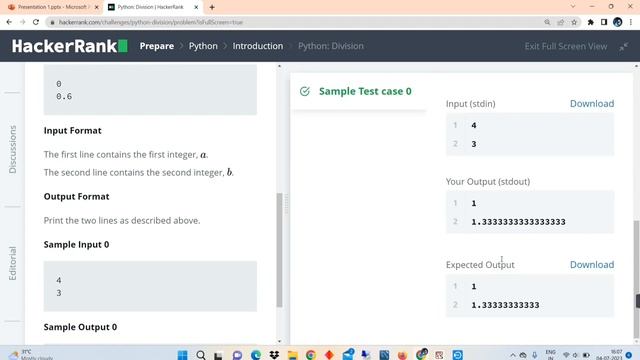Go to Introduction in breadcrumb
Viewport: 640px width, 360px height.
point(258,46)
